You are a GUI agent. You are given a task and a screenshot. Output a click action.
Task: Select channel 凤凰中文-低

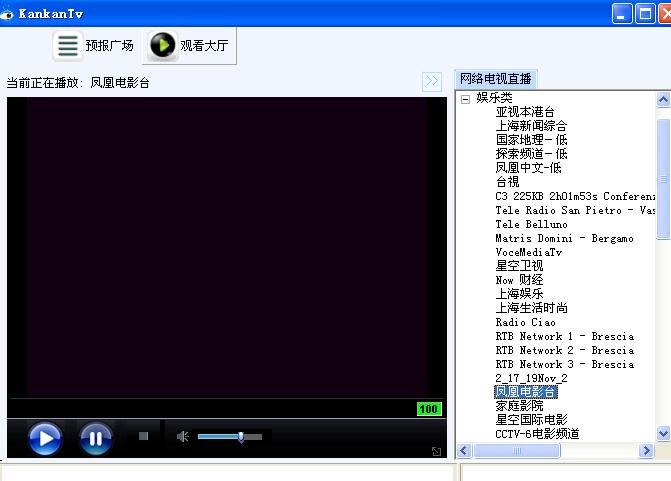(528, 168)
